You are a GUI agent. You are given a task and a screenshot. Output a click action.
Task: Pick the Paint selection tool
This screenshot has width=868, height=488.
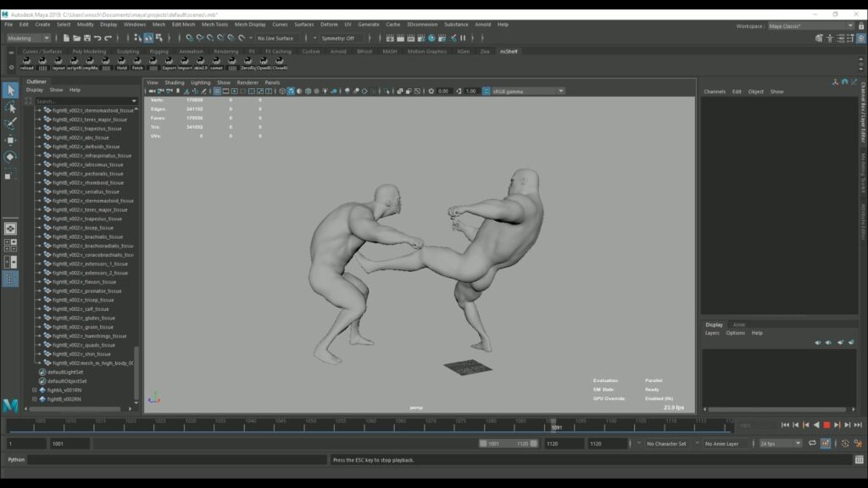coord(10,124)
